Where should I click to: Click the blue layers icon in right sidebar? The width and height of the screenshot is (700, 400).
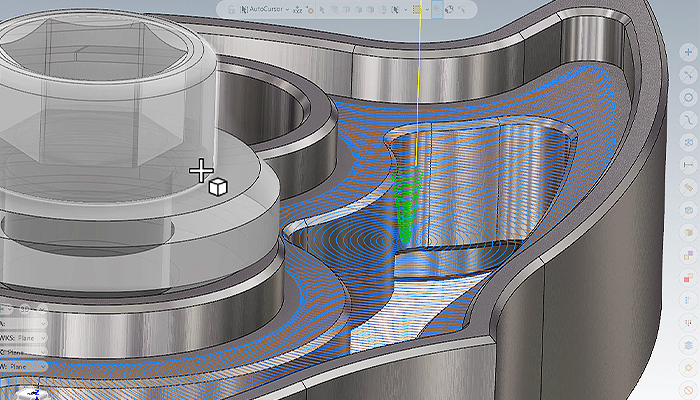pyautogui.click(x=689, y=345)
